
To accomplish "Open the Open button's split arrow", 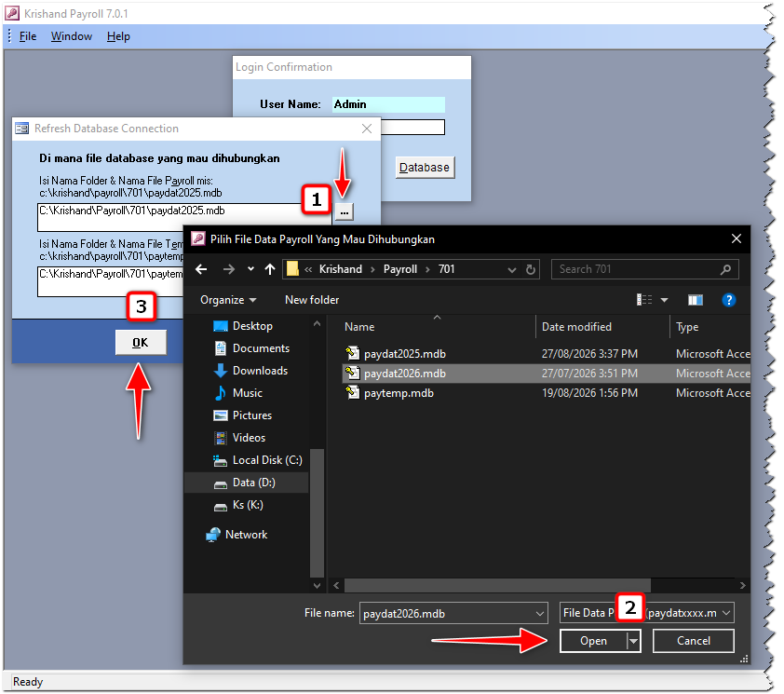I will click(x=634, y=642).
